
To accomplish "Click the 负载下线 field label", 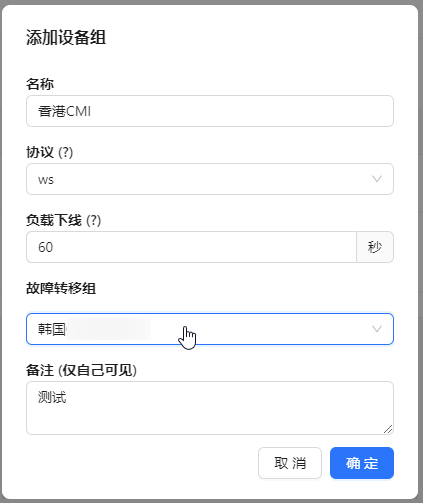I will [x=54, y=220].
